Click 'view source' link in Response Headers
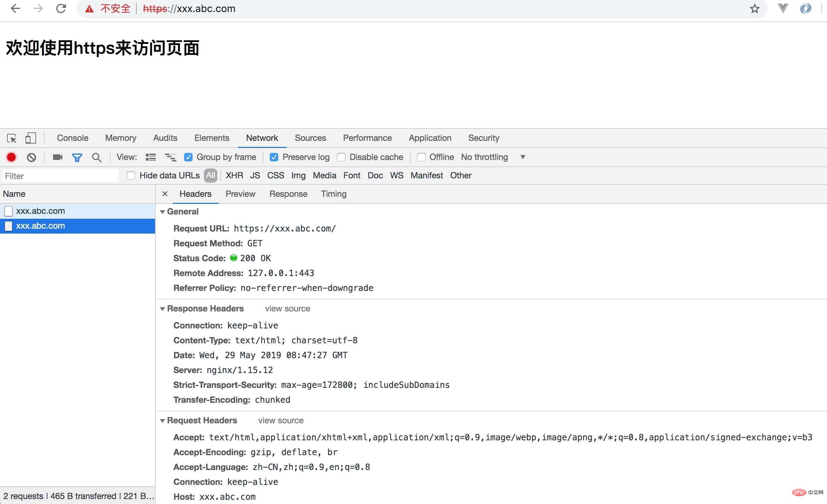This screenshot has width=827, height=504. click(x=288, y=308)
